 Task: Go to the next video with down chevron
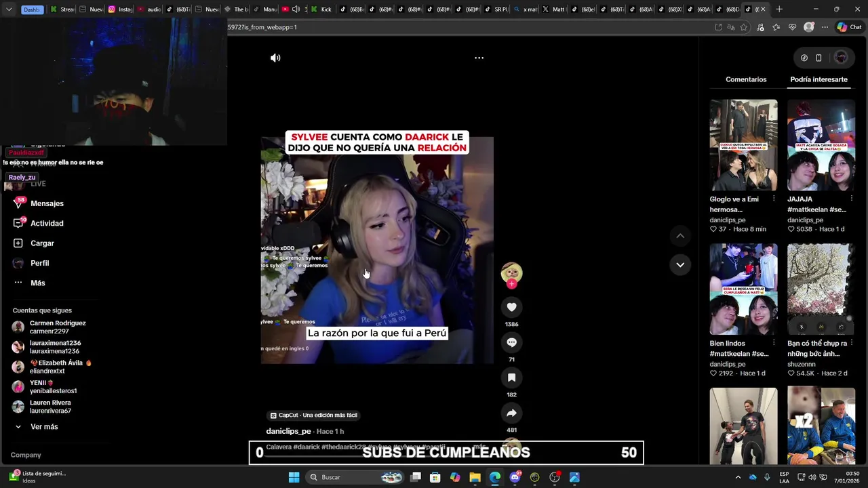[x=680, y=264]
